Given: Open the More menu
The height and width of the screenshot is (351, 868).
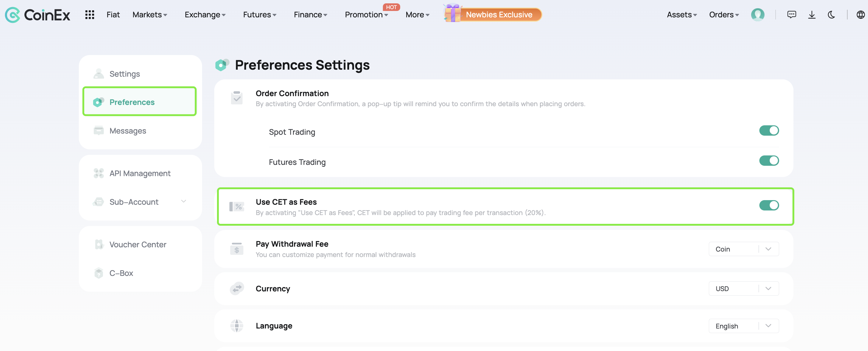Looking at the screenshot, I should coord(417,15).
